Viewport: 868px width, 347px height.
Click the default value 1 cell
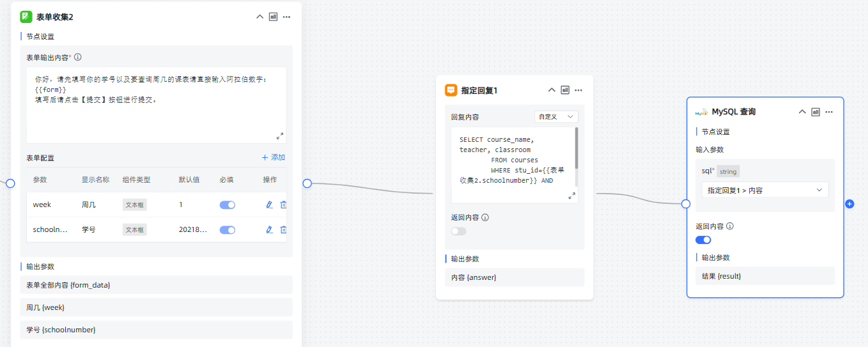(181, 204)
